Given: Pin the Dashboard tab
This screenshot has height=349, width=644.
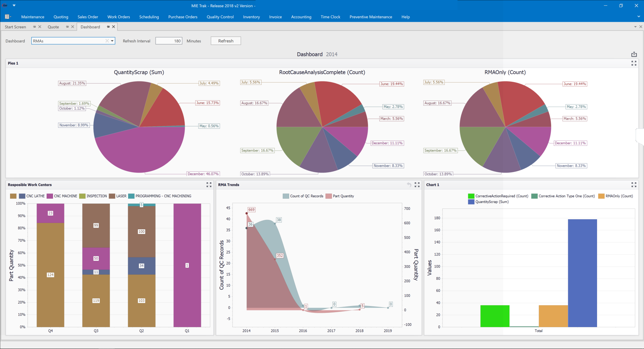Looking at the screenshot, I should [108, 27].
